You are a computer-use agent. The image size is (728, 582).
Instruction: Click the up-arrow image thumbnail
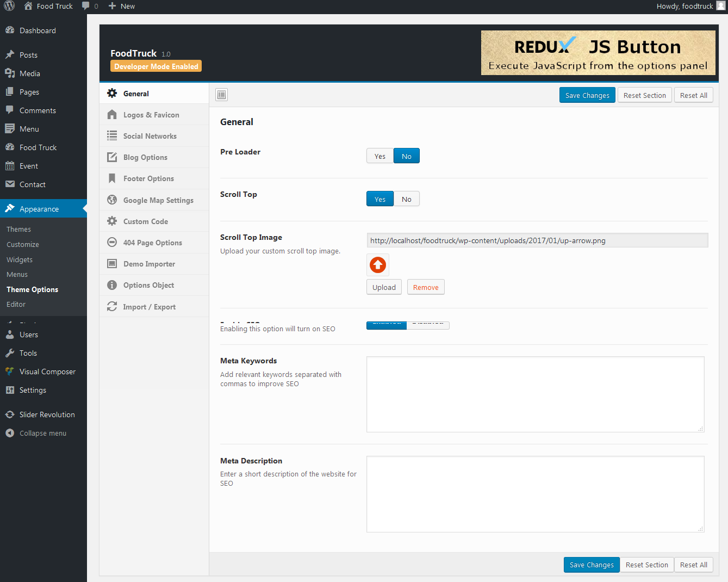pyautogui.click(x=378, y=265)
